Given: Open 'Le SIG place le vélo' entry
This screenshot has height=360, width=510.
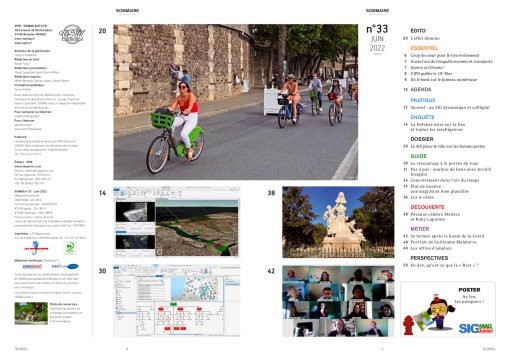Looking at the screenshot, I should click(x=448, y=146).
